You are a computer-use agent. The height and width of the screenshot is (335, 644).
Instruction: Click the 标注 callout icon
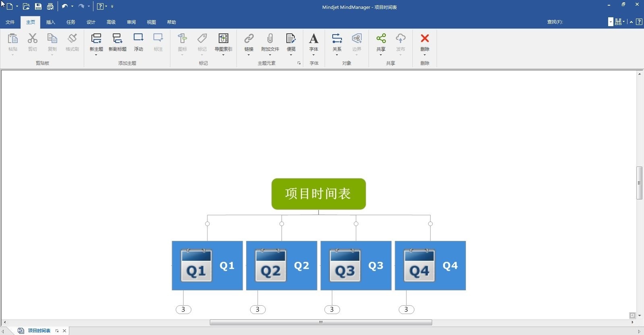coord(158,39)
